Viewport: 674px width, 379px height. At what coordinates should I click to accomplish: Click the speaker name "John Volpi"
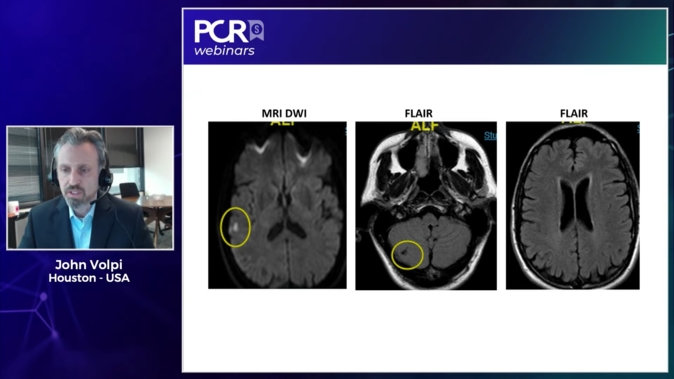coord(89,265)
